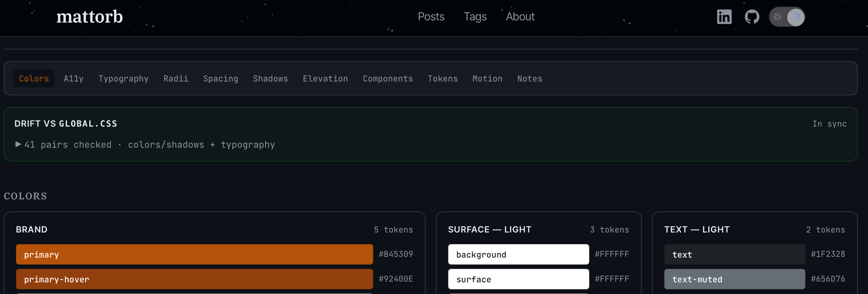Viewport: 868px width, 294px height.
Task: Click the 2 tokens count in Text — Light
Action: (826, 230)
